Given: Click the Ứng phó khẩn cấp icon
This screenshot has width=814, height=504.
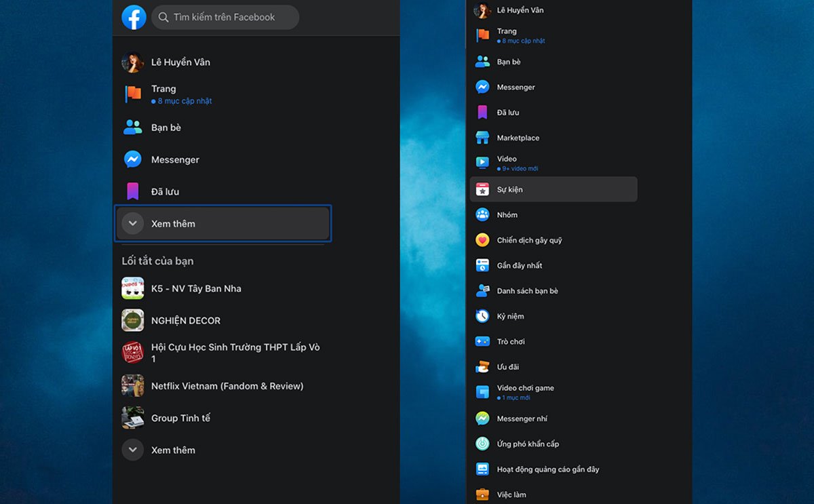Looking at the screenshot, I should click(482, 444).
